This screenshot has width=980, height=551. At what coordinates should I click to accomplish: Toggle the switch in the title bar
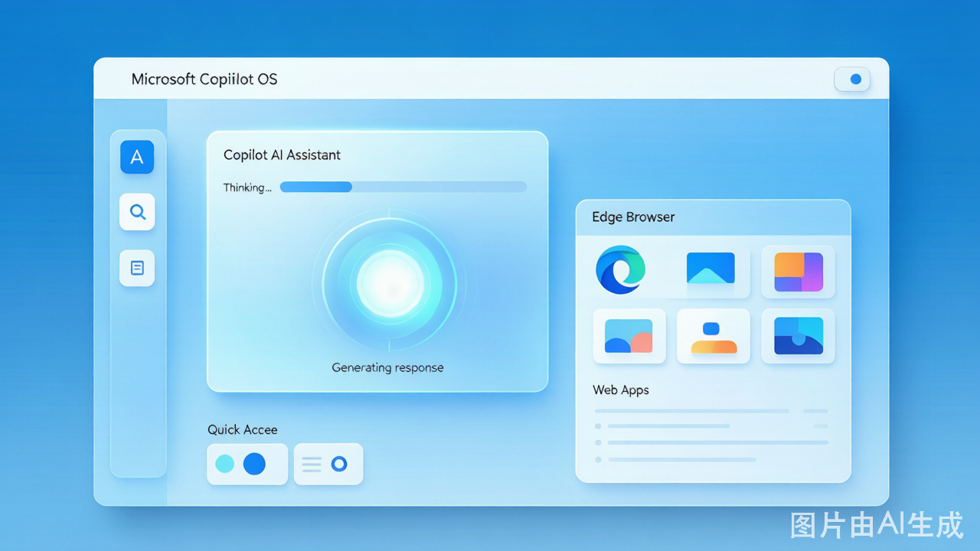coord(852,79)
